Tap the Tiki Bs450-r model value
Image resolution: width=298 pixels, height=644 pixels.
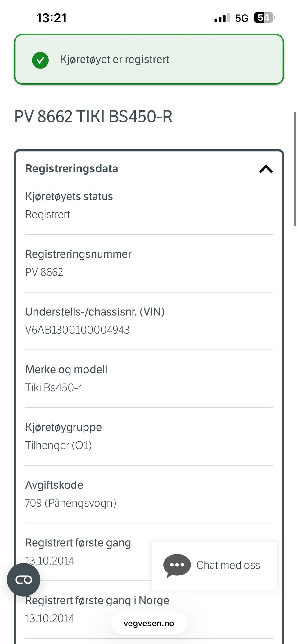pyautogui.click(x=53, y=387)
